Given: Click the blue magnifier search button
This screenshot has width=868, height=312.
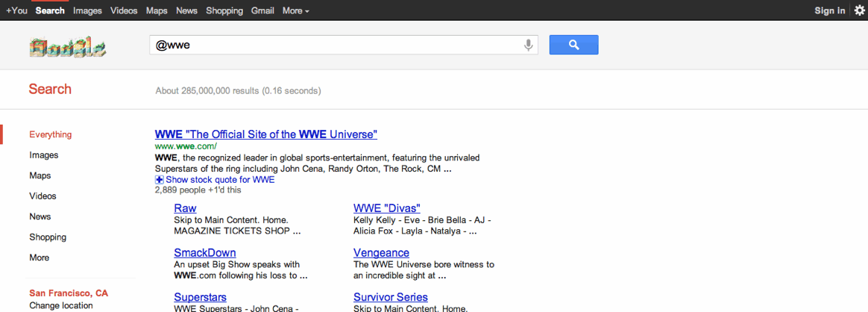Looking at the screenshot, I should click(573, 45).
